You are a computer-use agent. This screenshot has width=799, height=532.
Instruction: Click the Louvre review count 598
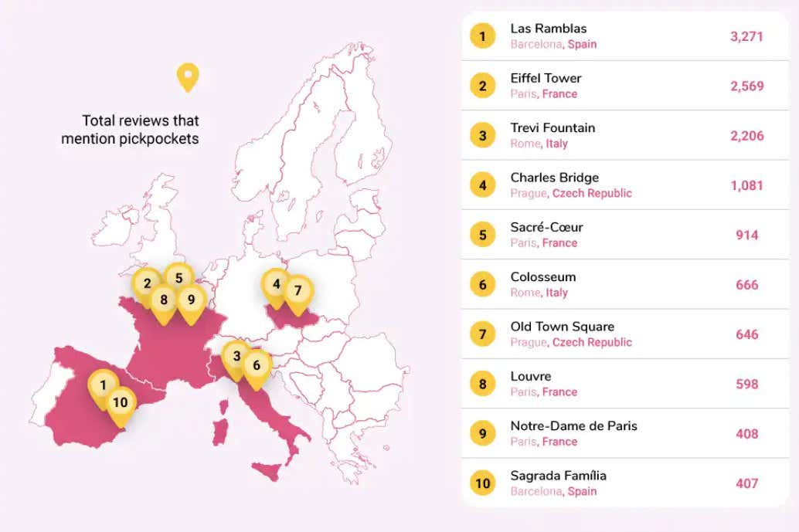tap(746, 384)
